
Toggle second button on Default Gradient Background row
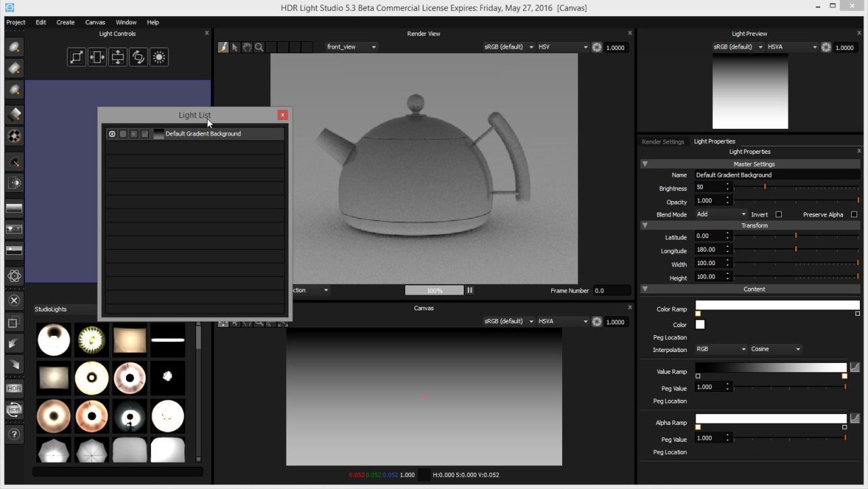click(x=123, y=134)
